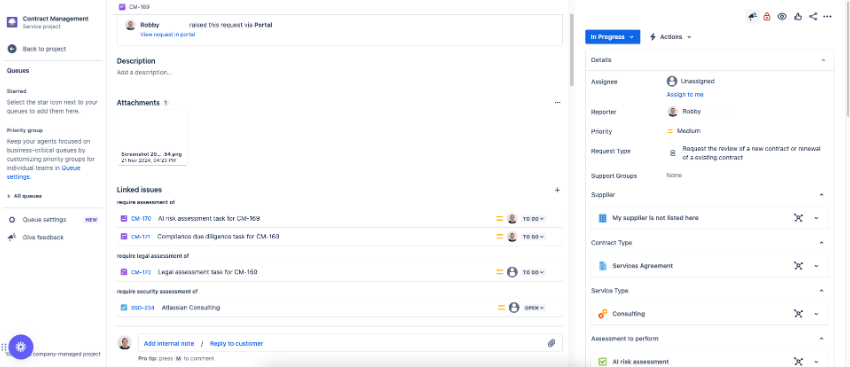Viewport: 850px width, 367px height.
Task: Click the thumbs up vote icon
Action: click(x=797, y=17)
